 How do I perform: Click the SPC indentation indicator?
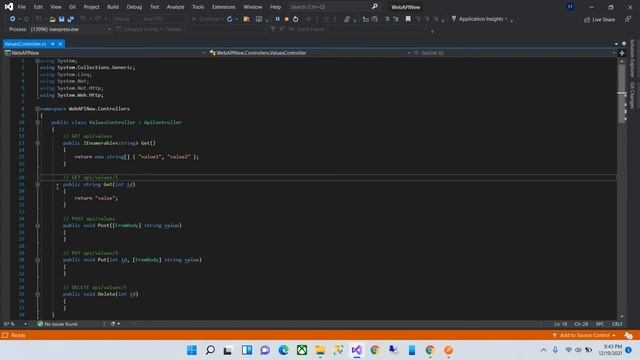[600, 324]
